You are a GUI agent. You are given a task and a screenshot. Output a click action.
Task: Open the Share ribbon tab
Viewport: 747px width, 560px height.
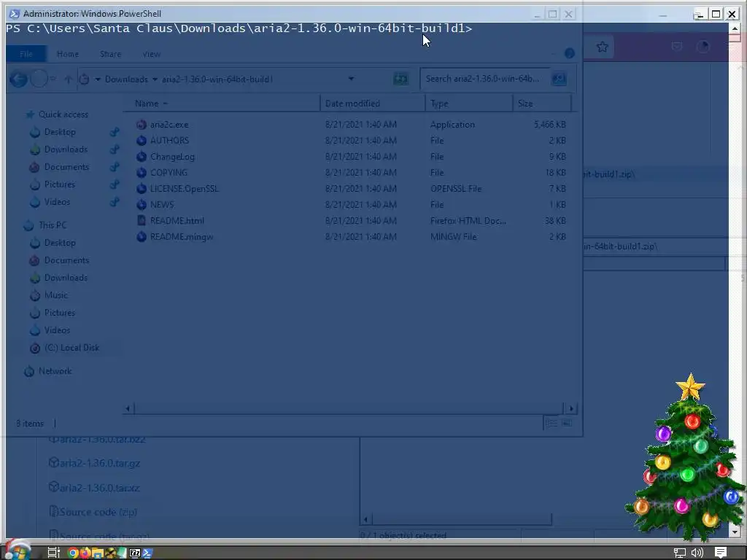coord(111,54)
